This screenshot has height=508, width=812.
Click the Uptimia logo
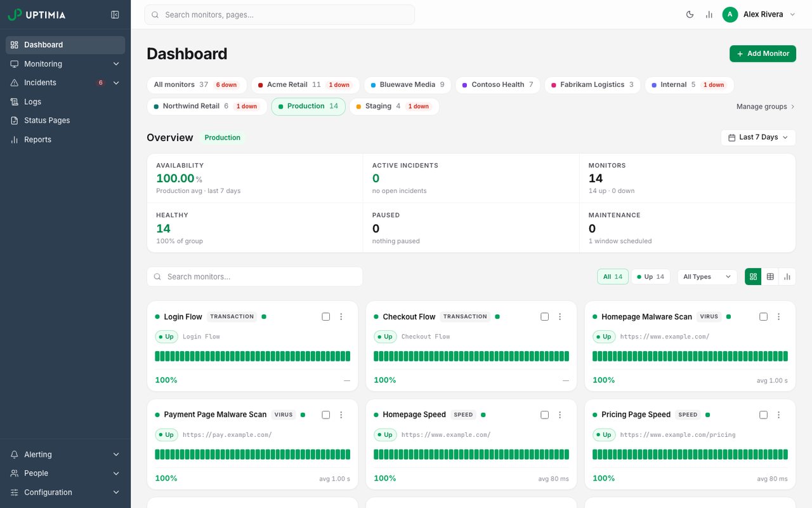[x=37, y=15]
